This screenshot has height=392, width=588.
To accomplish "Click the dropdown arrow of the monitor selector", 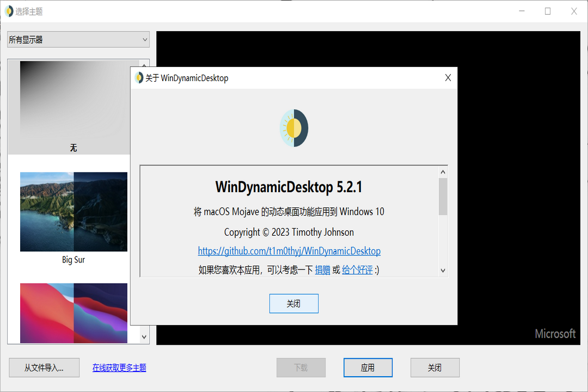I will (x=144, y=39).
